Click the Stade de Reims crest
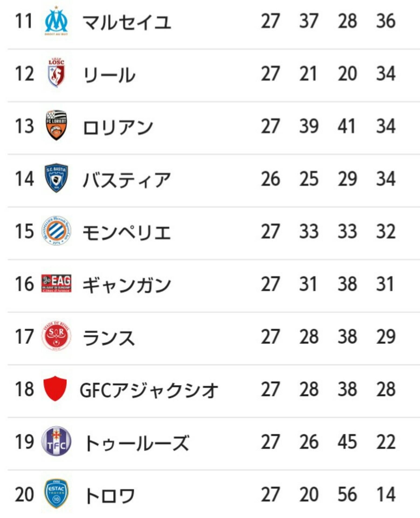This screenshot has width=420, height=518. pyautogui.click(x=56, y=336)
